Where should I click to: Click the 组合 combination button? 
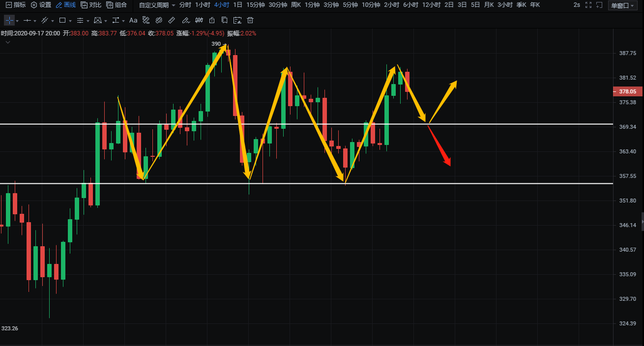(x=117, y=5)
